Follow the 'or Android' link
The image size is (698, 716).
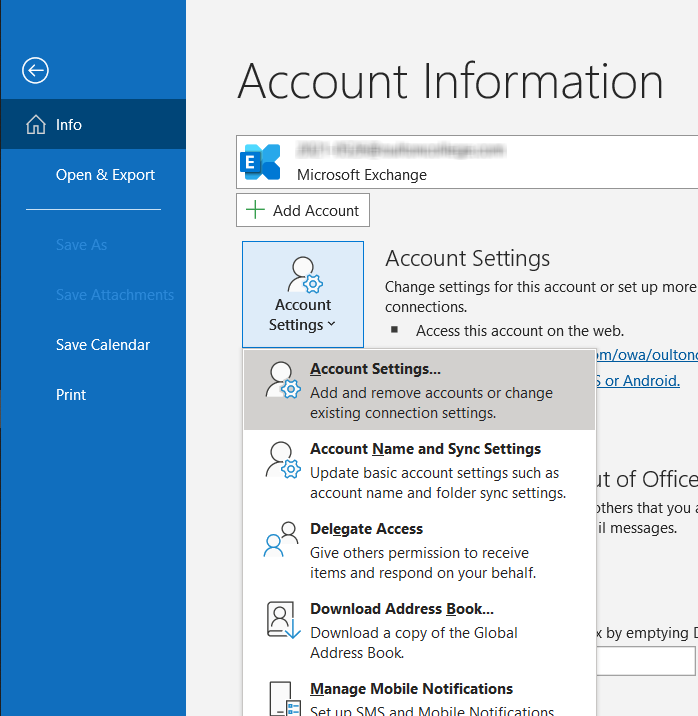pos(638,380)
